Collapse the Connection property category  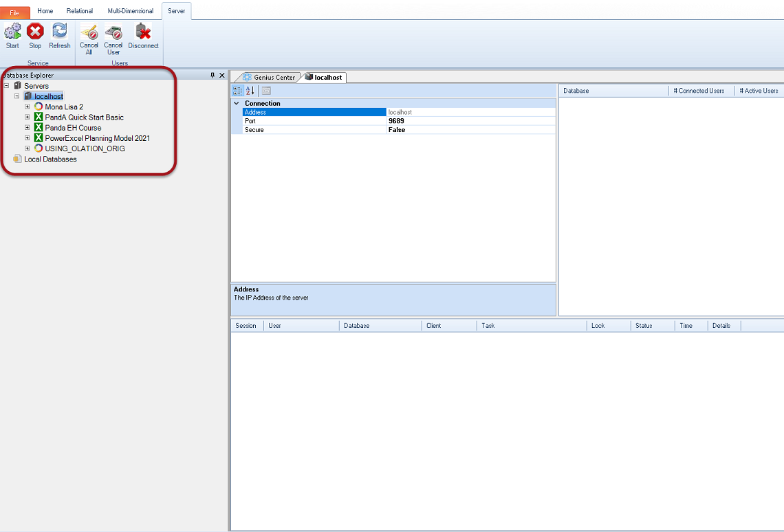(x=237, y=104)
